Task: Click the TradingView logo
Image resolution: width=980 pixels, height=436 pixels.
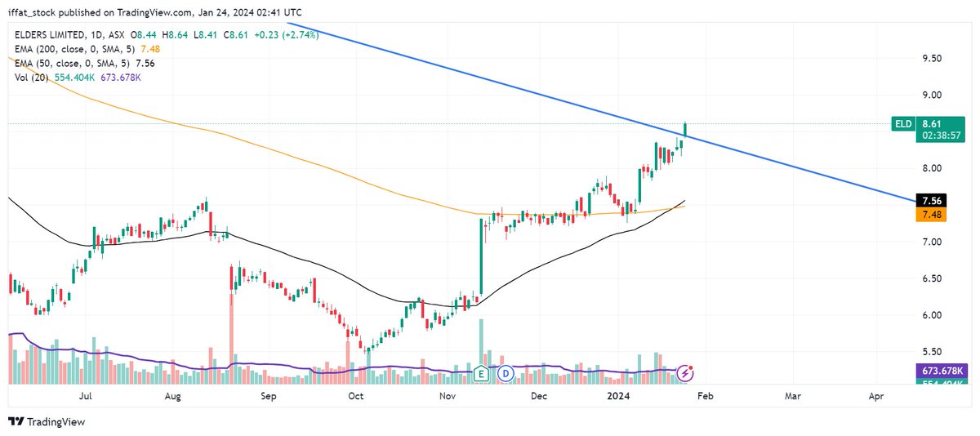Action: click(x=47, y=422)
